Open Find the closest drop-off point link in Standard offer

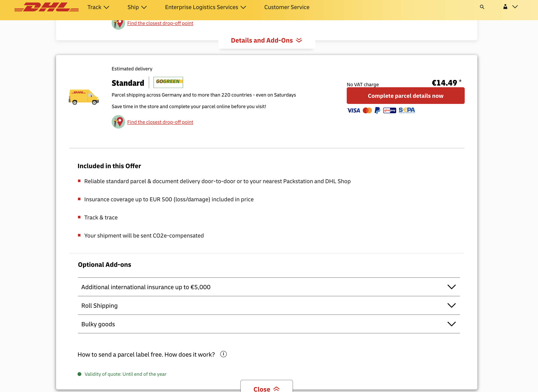pyautogui.click(x=160, y=122)
